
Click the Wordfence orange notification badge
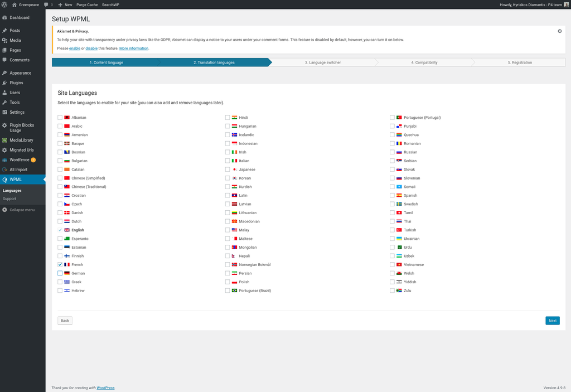(x=33, y=160)
